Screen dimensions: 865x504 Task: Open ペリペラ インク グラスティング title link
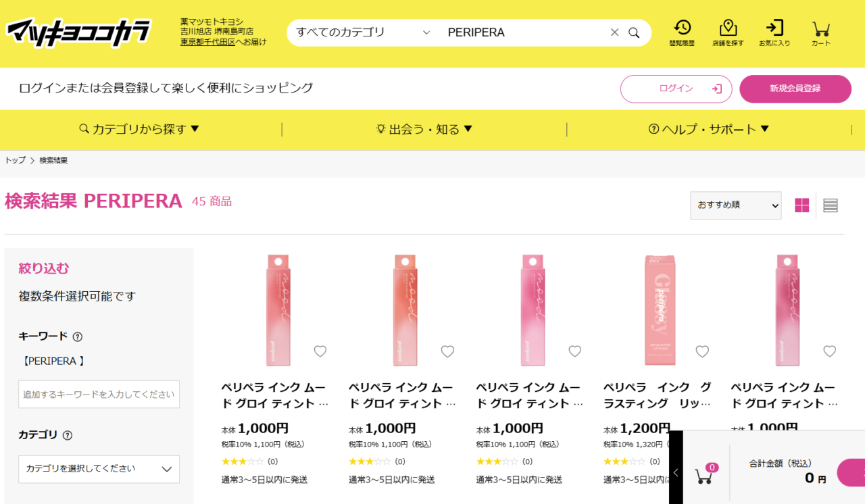(658, 395)
